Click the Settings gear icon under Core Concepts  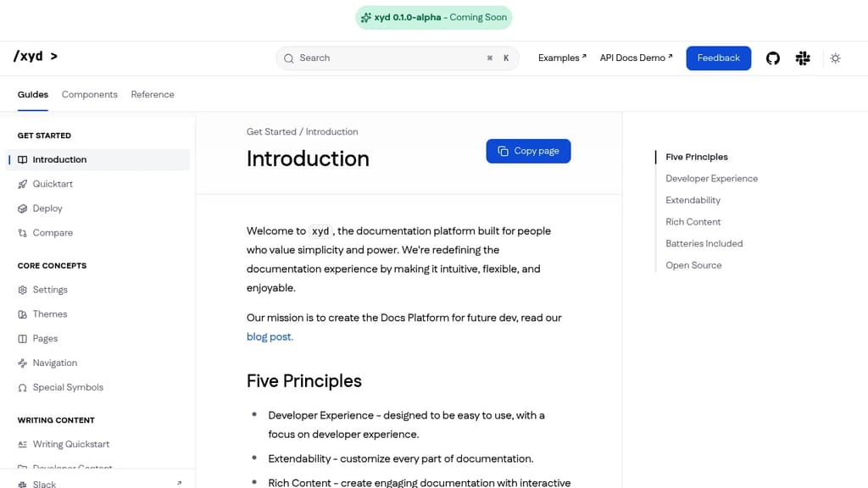pyautogui.click(x=21, y=290)
